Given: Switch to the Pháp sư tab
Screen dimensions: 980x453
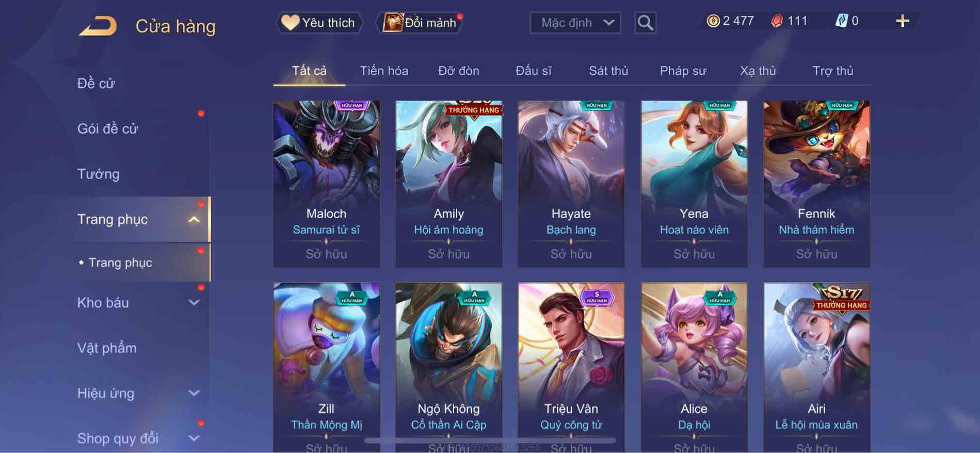Looking at the screenshot, I should (683, 71).
